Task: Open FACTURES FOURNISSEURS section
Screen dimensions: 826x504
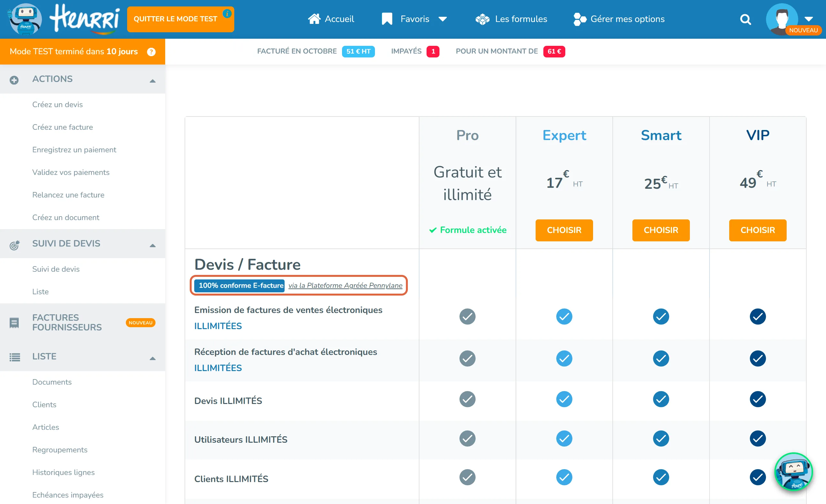Action: tap(83, 322)
